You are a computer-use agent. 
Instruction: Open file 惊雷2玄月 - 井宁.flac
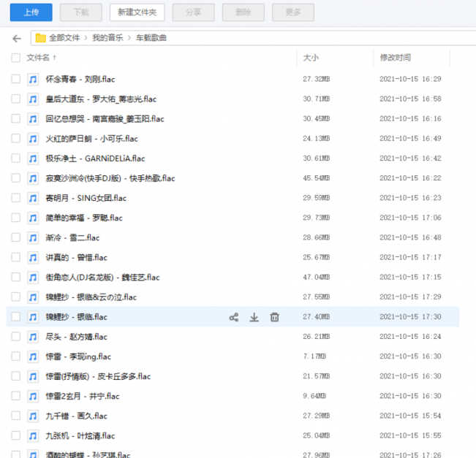(x=83, y=397)
